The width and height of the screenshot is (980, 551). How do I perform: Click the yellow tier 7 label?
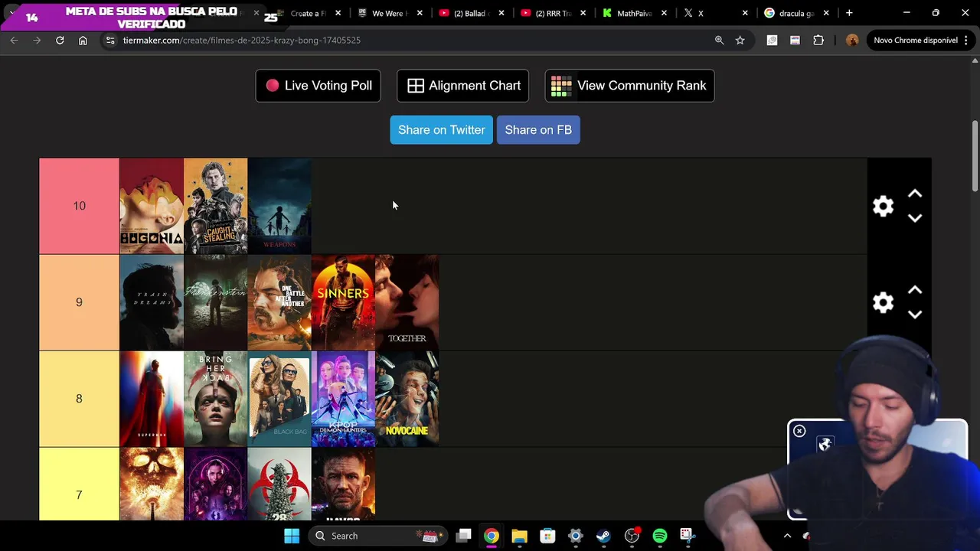[79, 484]
